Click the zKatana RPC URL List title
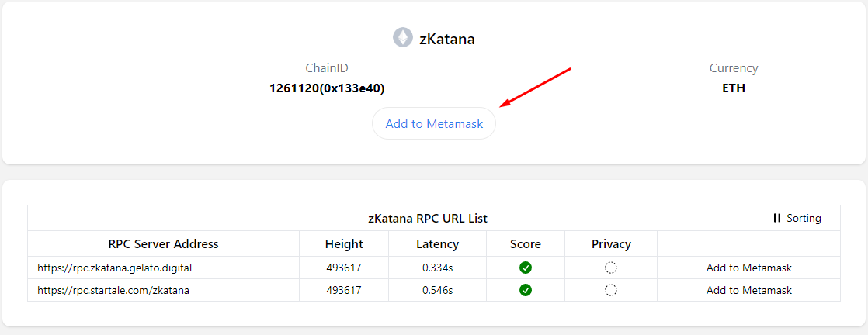This screenshot has height=335, width=868. click(428, 218)
